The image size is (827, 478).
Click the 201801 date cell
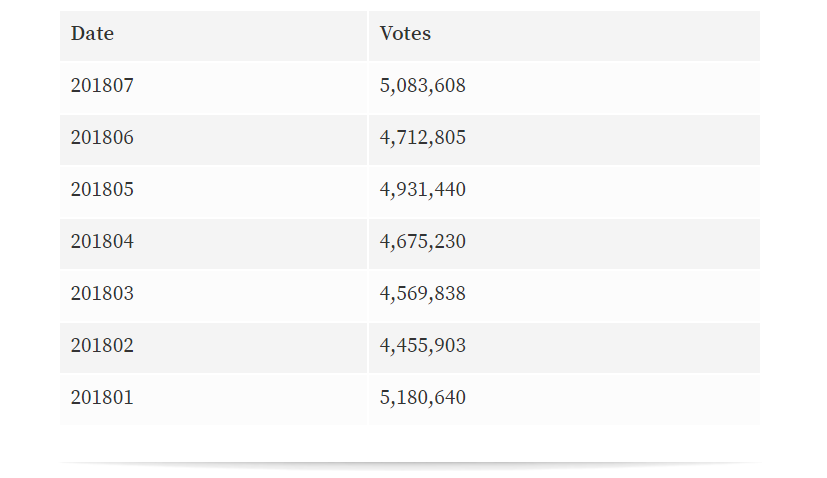[102, 398]
